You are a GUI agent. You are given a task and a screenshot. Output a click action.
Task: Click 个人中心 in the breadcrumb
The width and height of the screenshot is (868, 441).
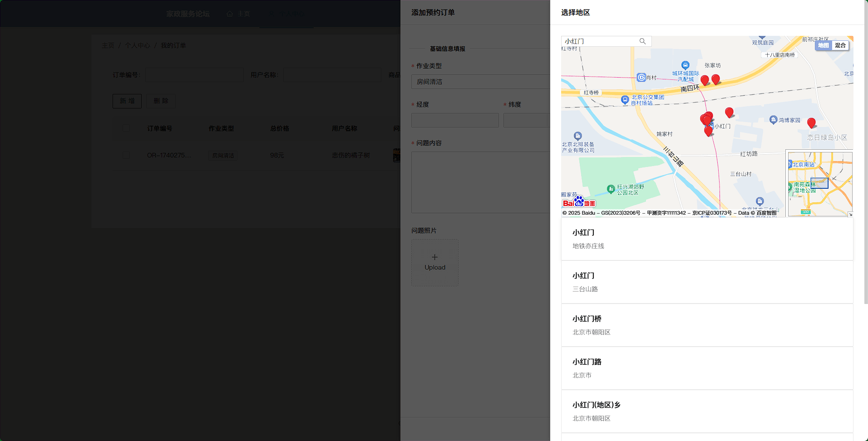pos(138,45)
